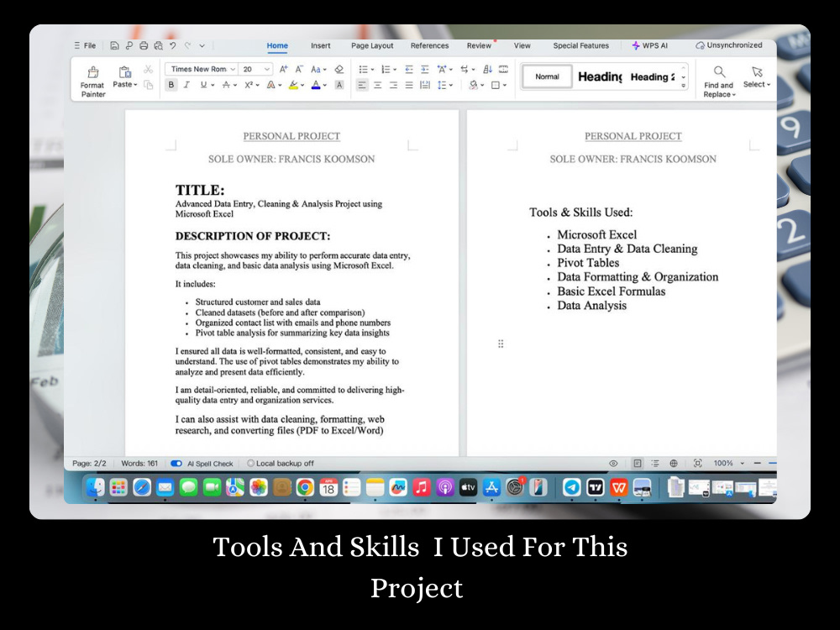The width and height of the screenshot is (840, 630).
Task: Click the Words: 161 count in status bar
Action: 139,464
